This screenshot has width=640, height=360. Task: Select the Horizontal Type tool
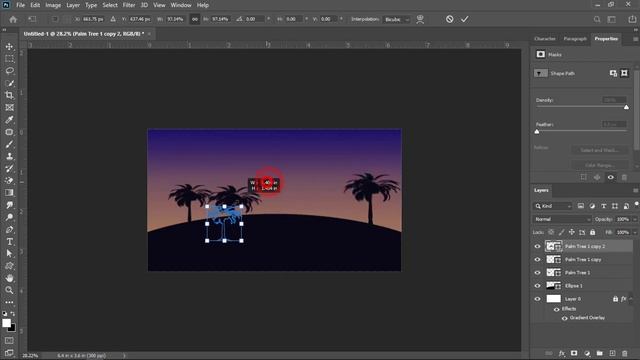(9, 242)
